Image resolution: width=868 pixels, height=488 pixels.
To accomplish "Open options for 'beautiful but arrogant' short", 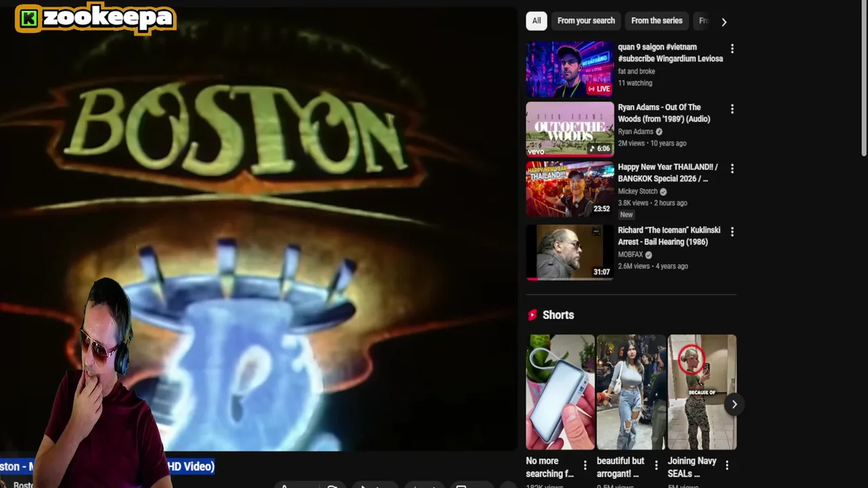I will (x=656, y=466).
